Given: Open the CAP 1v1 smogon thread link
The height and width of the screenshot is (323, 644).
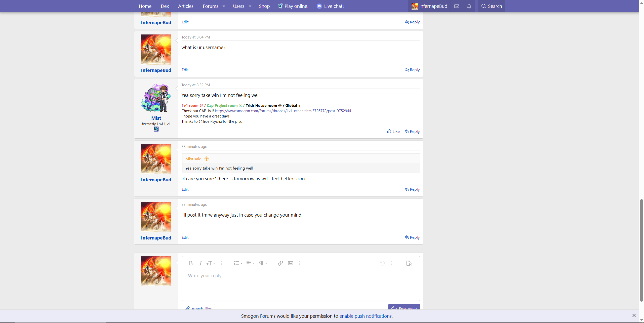Looking at the screenshot, I should pyautogui.click(x=283, y=111).
